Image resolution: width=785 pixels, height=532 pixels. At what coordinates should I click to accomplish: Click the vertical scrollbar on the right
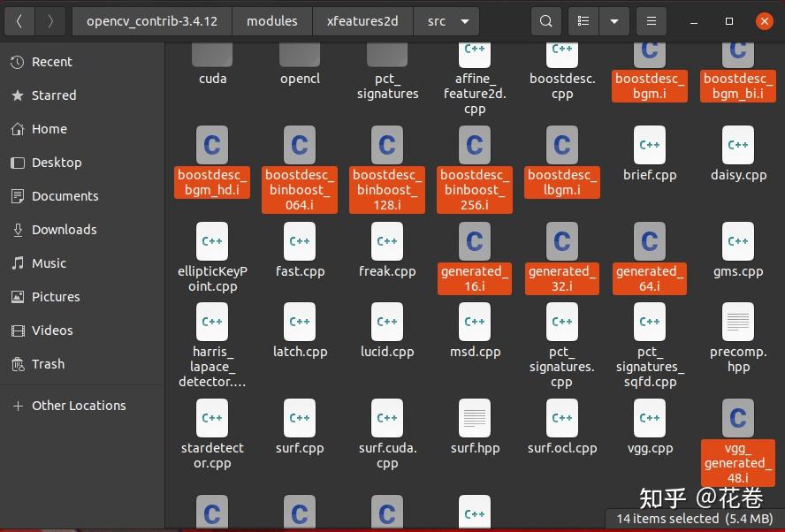[780, 265]
